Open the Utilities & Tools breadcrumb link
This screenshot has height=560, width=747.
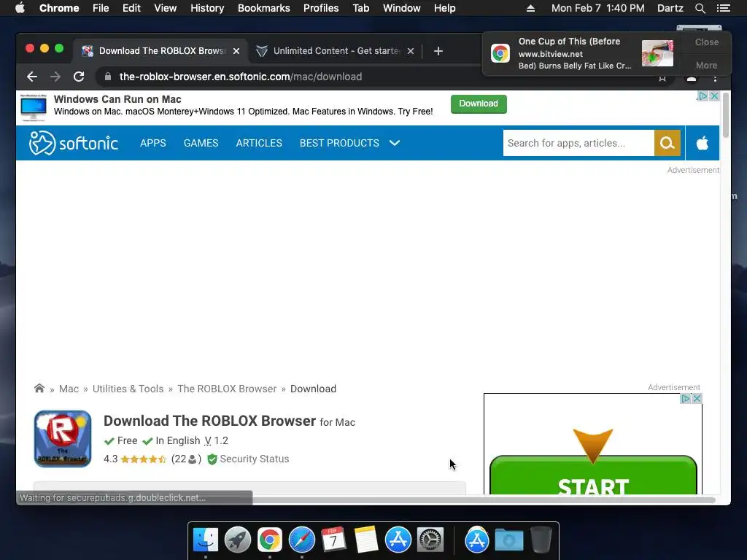128,389
